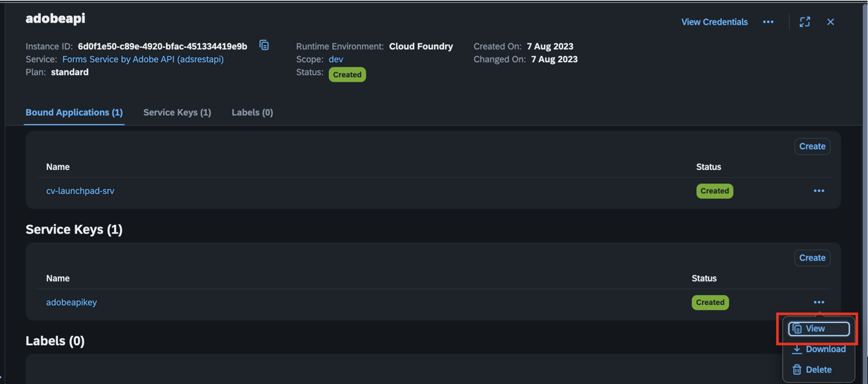This screenshot has height=384, width=868.
Task: Create a new service key
Action: click(812, 258)
